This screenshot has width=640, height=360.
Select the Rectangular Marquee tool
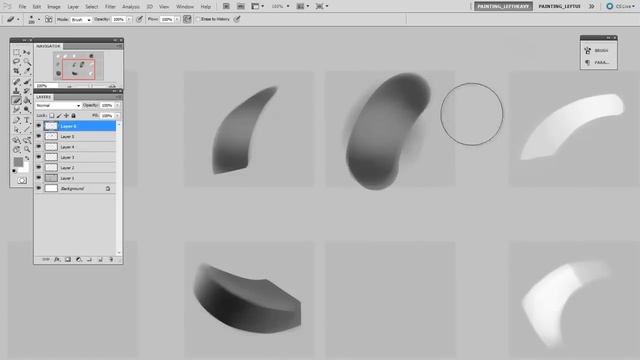(16, 52)
